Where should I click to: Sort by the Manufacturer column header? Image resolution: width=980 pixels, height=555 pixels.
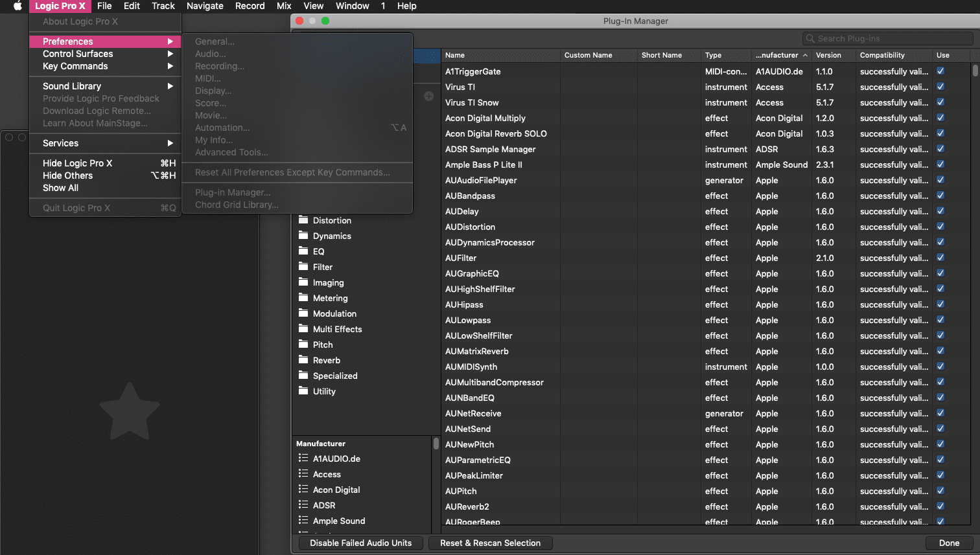tap(781, 55)
